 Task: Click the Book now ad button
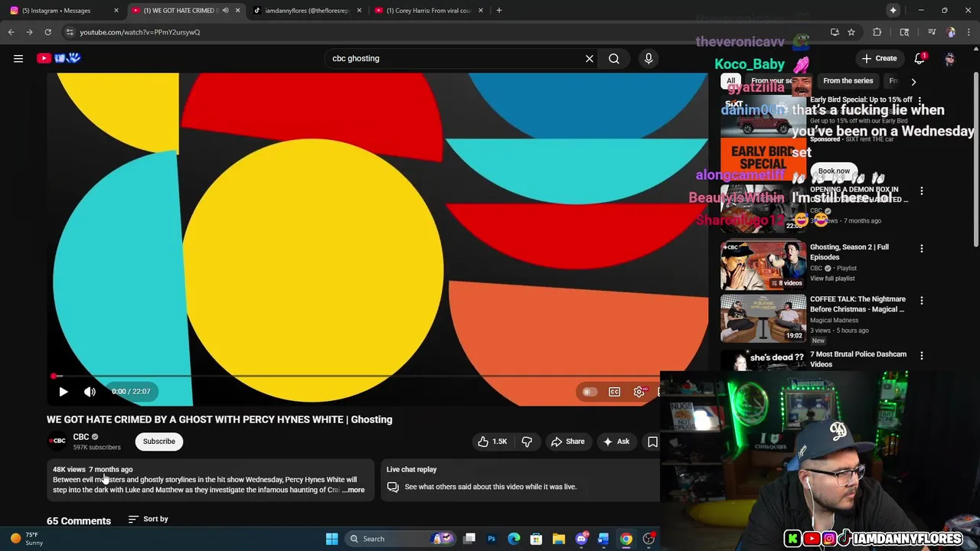click(x=834, y=171)
